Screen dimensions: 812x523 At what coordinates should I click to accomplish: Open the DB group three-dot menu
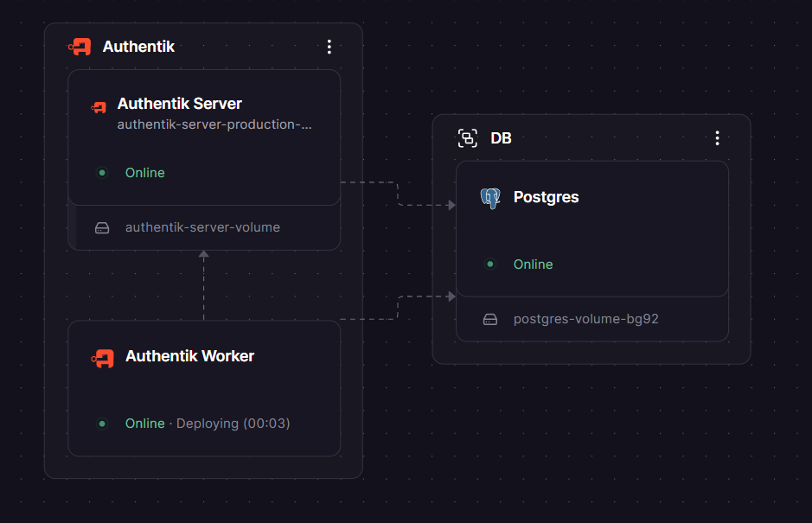(x=717, y=138)
